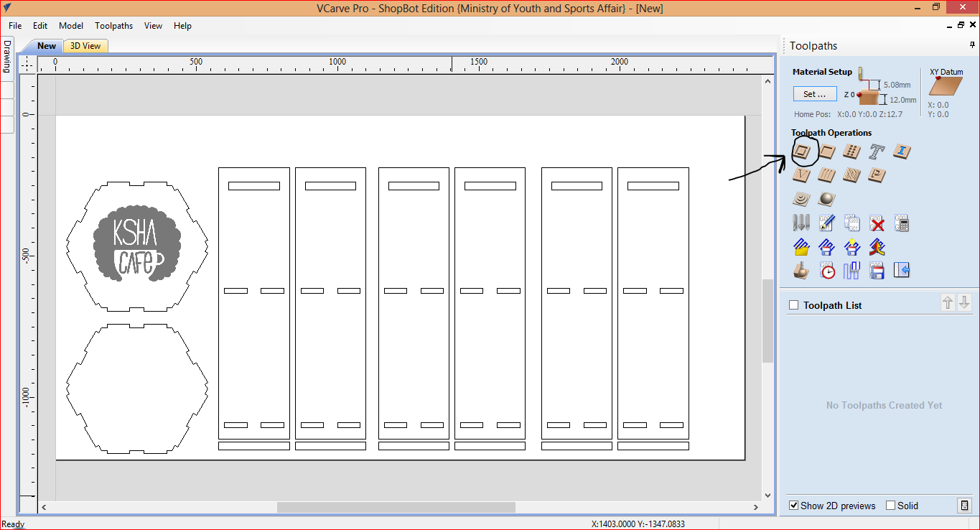Click the Delete Toolpath red X icon
980x530 pixels.
coord(877,223)
